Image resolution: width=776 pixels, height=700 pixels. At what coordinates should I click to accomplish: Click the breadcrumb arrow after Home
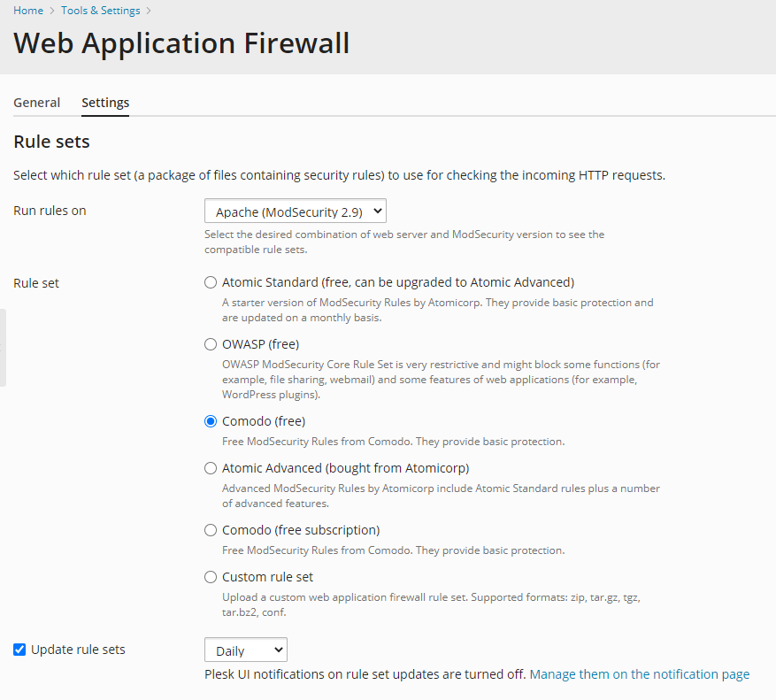pyautogui.click(x=52, y=11)
